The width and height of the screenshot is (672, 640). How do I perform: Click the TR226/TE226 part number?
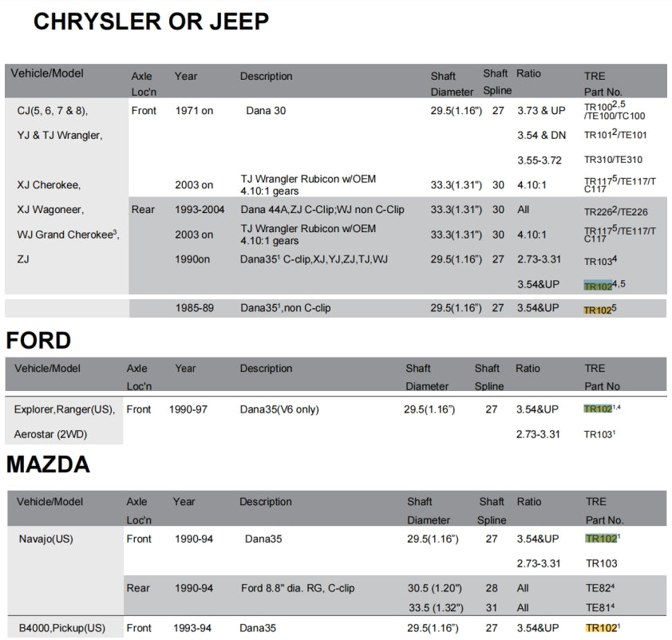coord(615,211)
